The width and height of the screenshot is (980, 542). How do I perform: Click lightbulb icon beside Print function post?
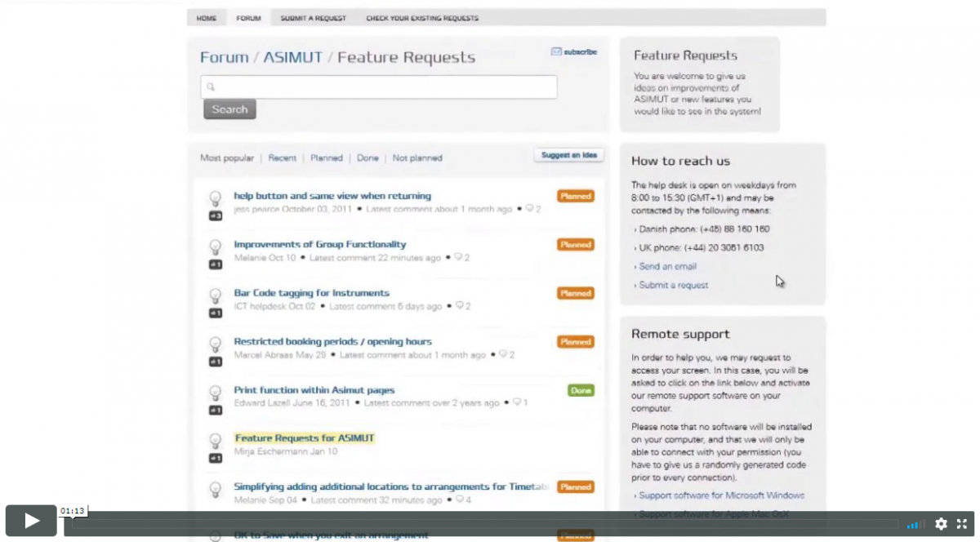[216, 393]
